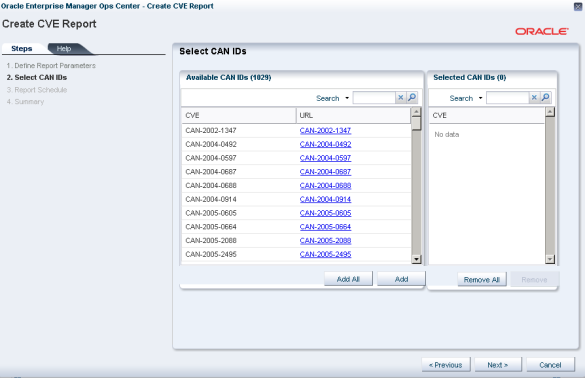Run search in Available CAN IDs panel
Image resolution: width=585 pixels, height=378 pixels.
[412, 97]
